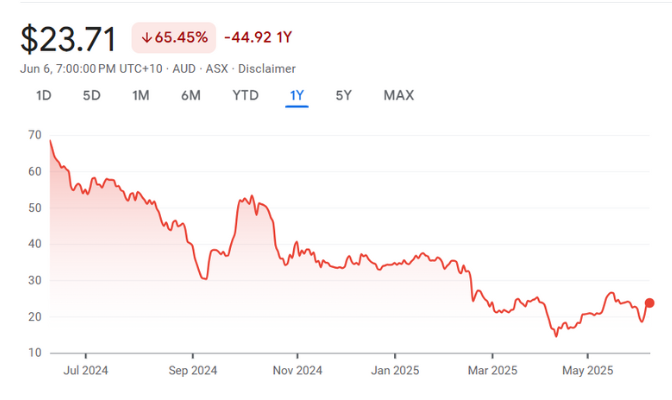Open the 6M time range

point(191,96)
